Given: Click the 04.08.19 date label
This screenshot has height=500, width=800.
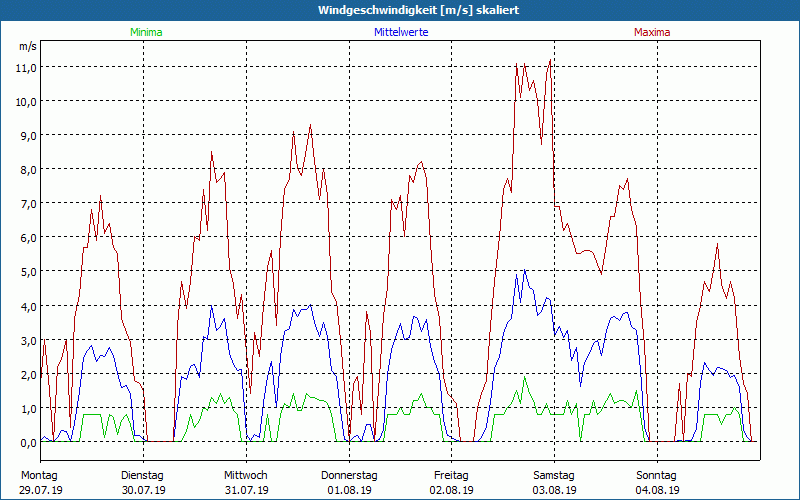Looking at the screenshot, I should tap(658, 490).
